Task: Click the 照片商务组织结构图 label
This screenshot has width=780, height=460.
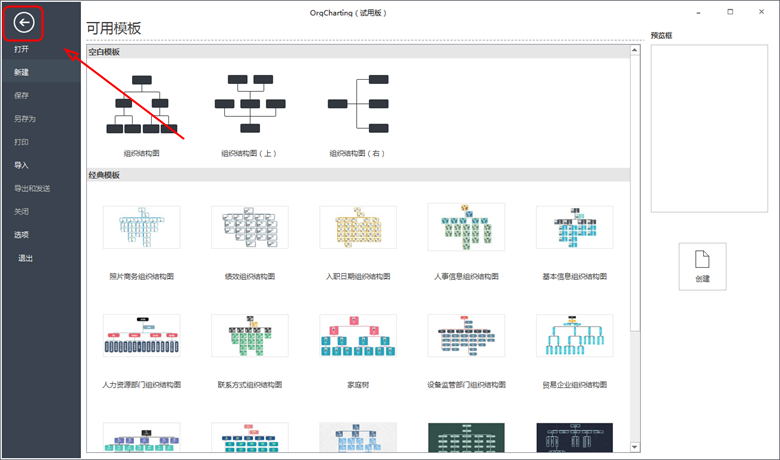Action: 142,276
